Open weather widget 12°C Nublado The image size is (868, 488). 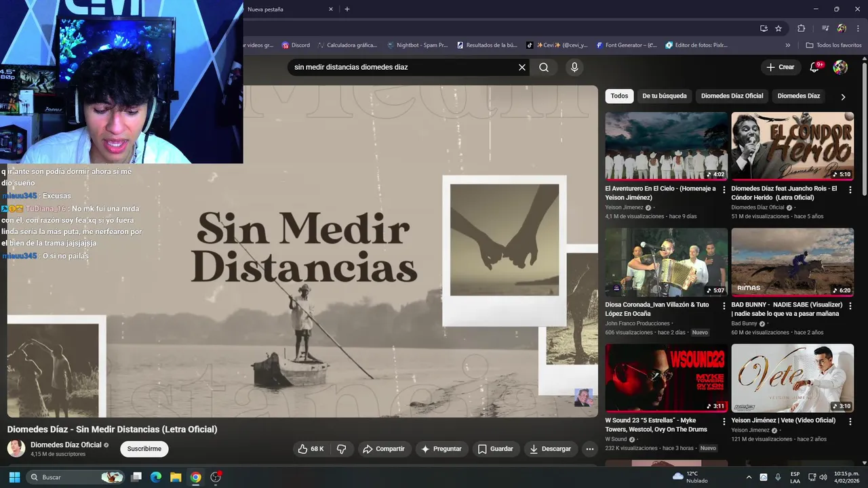690,477
